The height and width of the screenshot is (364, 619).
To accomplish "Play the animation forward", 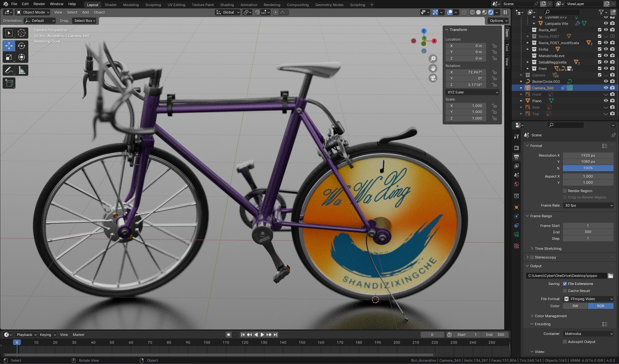I will click(x=262, y=335).
